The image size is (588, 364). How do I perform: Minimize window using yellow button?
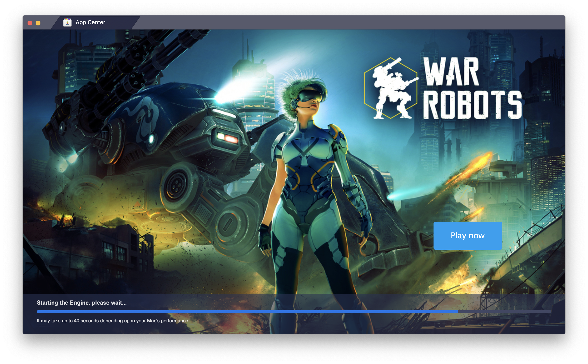click(x=38, y=23)
